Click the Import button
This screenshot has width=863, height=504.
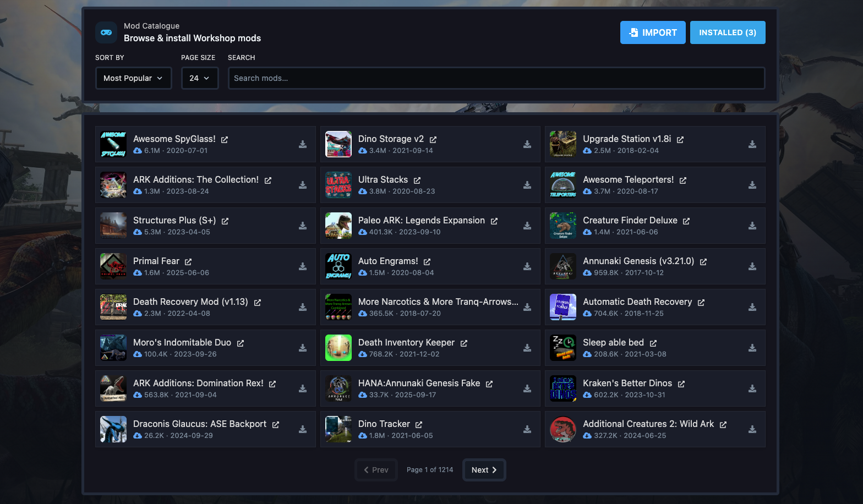(653, 32)
